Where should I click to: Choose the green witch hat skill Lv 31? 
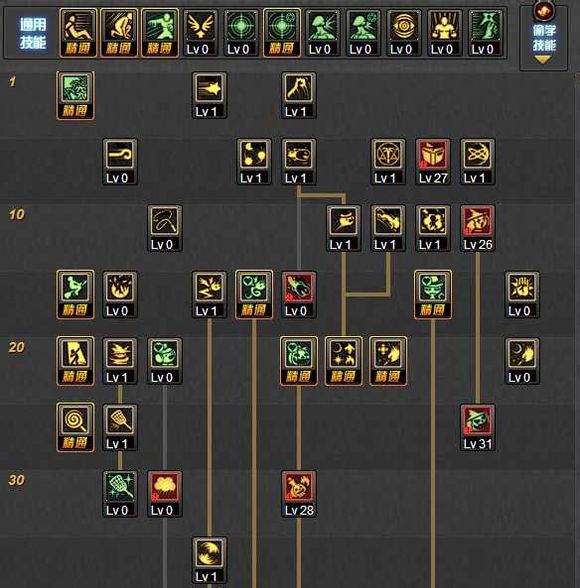(478, 427)
